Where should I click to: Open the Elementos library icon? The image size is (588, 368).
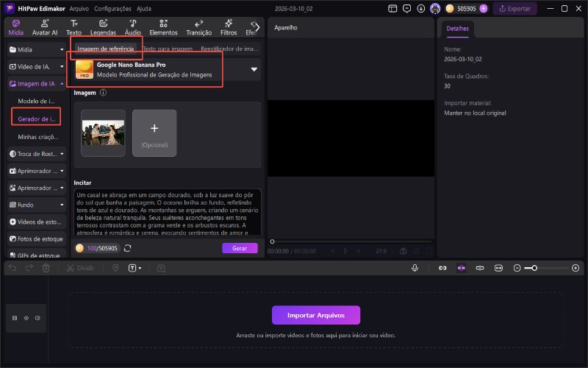click(x=162, y=27)
